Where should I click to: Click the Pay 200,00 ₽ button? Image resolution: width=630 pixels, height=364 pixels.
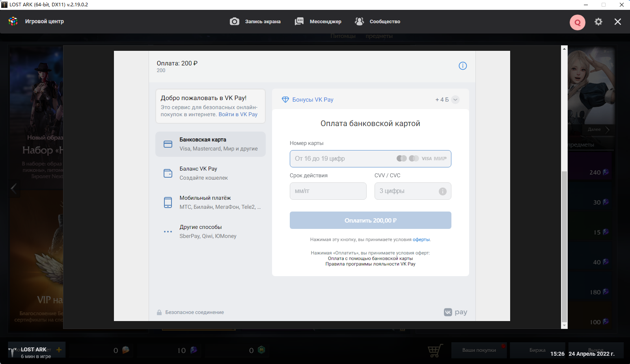[371, 220]
